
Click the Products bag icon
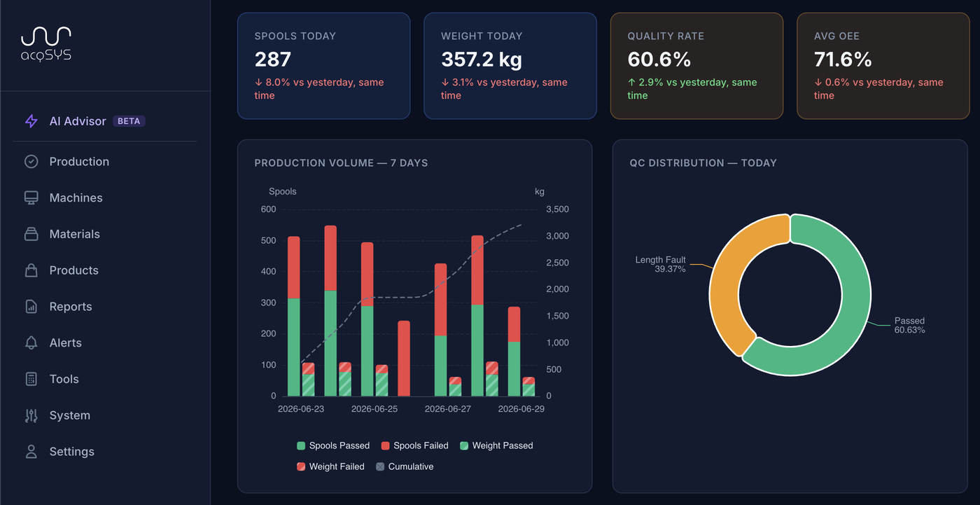point(31,270)
